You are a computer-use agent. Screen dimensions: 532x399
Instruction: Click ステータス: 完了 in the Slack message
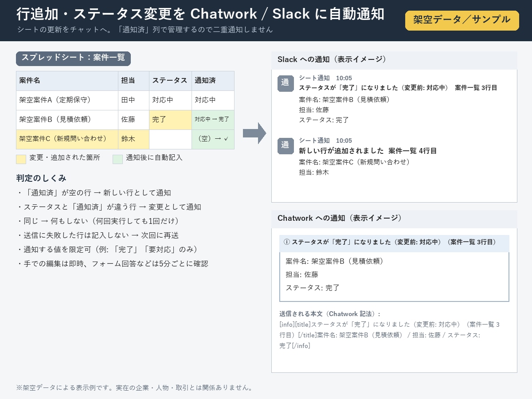pyautogui.click(x=324, y=120)
